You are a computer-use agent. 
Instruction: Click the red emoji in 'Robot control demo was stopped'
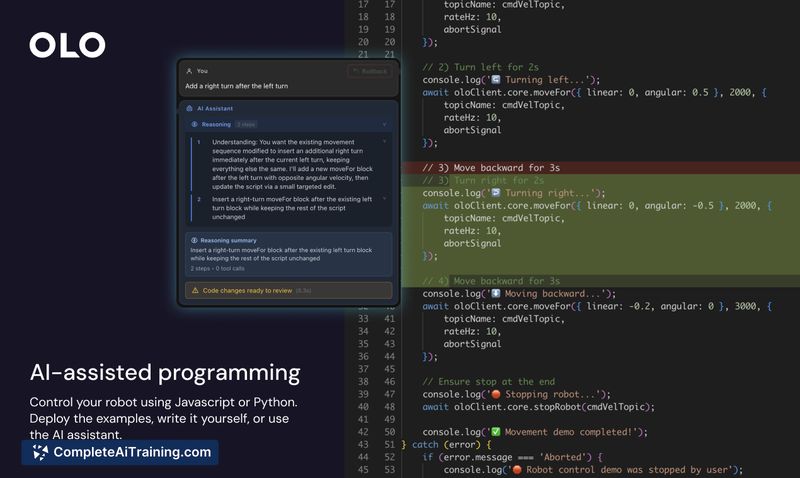pos(517,470)
